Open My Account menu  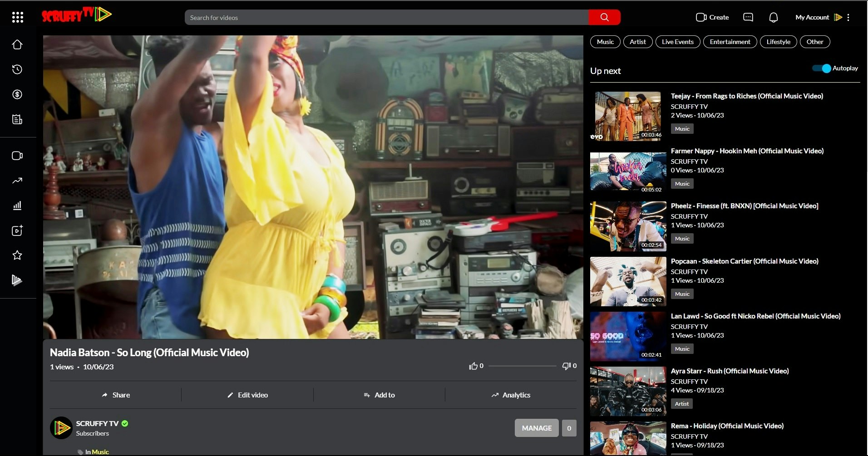pyautogui.click(x=812, y=17)
